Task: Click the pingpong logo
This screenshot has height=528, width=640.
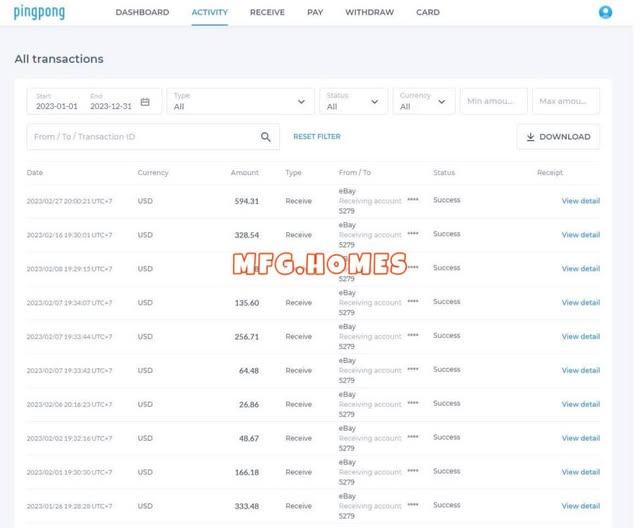Action: tap(39, 12)
